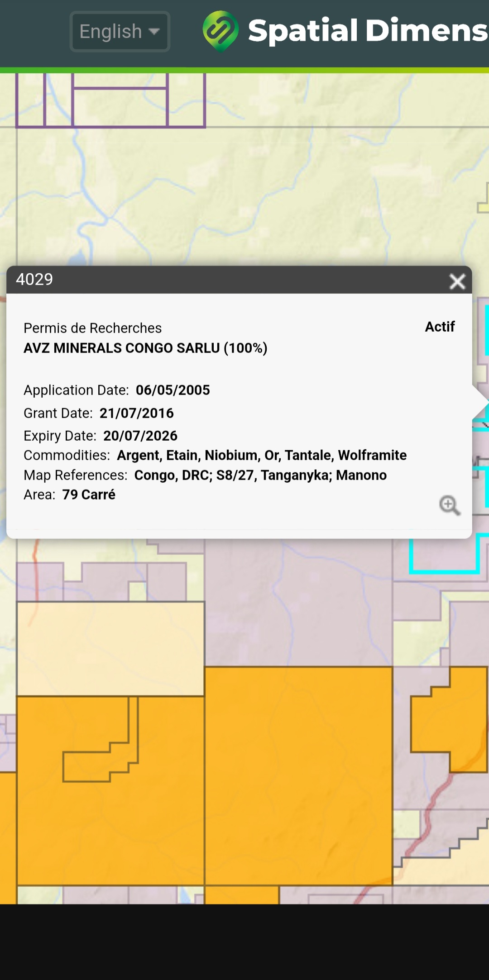Image resolution: width=489 pixels, height=980 pixels.
Task: Select application date 06/05/2005
Action: [x=173, y=390]
